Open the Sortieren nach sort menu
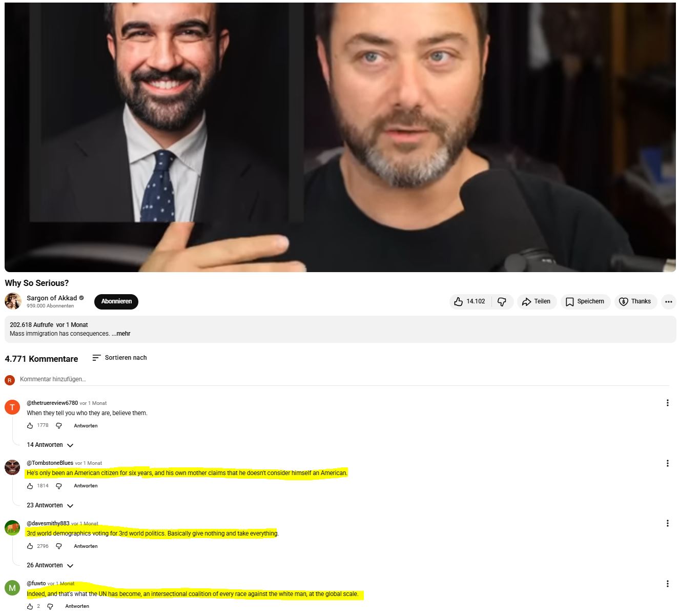679x616 pixels. 119,358
